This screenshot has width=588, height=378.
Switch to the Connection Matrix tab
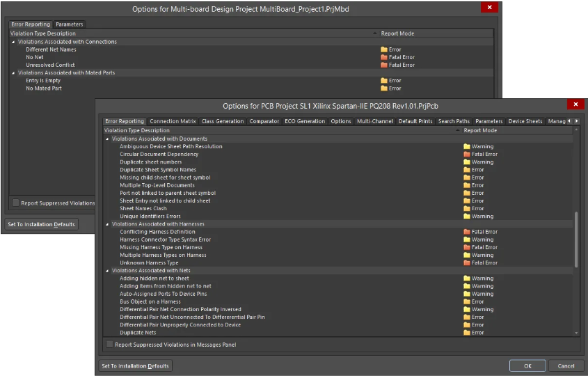173,121
